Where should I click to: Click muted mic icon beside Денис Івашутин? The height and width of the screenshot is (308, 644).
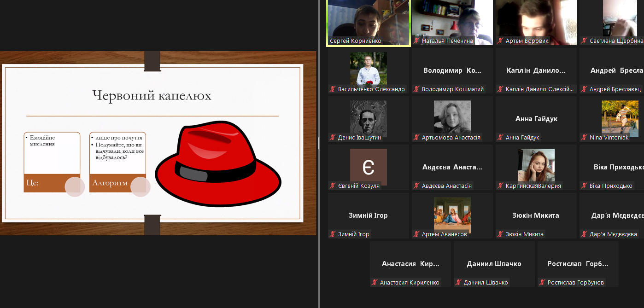[x=333, y=138]
